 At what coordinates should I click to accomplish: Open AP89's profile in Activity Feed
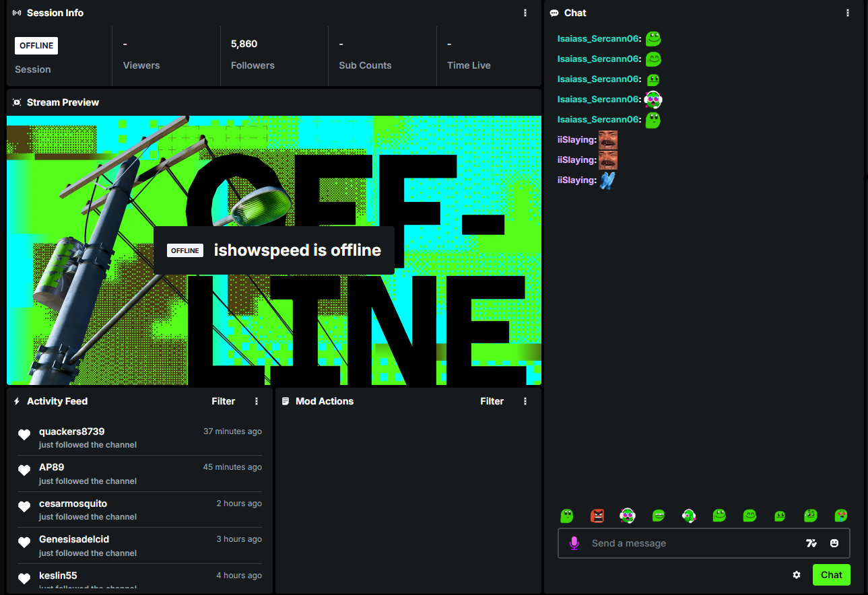point(52,467)
